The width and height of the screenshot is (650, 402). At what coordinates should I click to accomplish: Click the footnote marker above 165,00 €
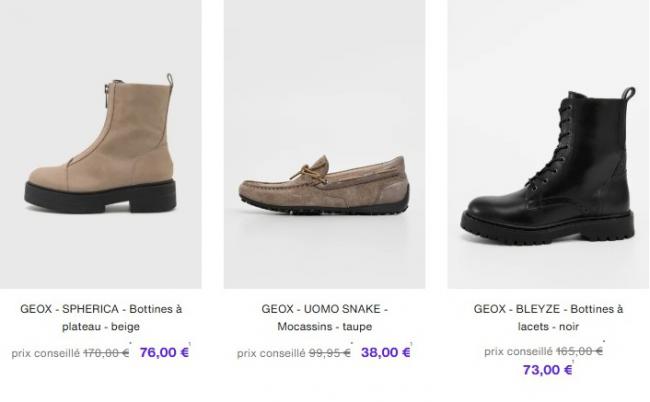(x=605, y=345)
